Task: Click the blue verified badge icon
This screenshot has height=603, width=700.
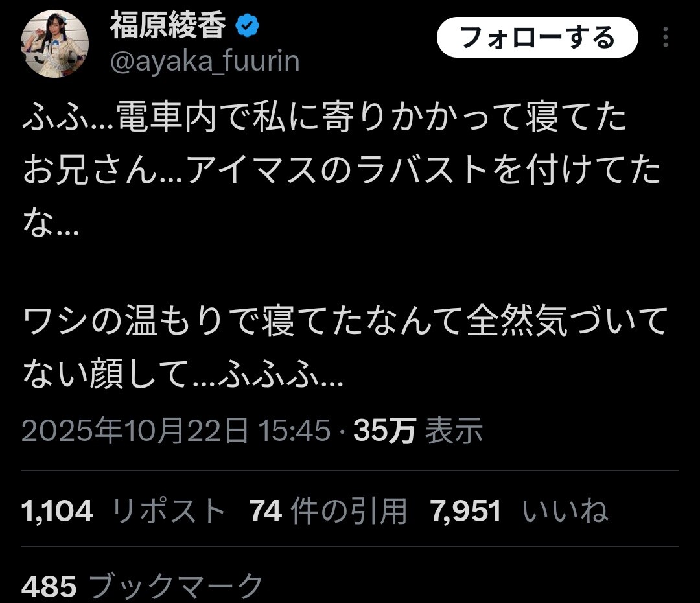Action: [x=247, y=25]
